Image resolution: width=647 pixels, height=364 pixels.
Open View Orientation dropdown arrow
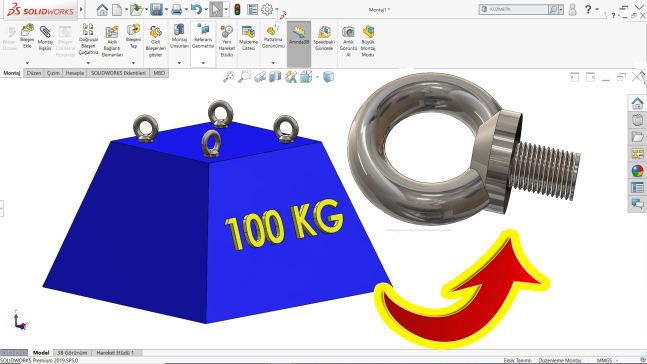pyautogui.click(x=317, y=77)
